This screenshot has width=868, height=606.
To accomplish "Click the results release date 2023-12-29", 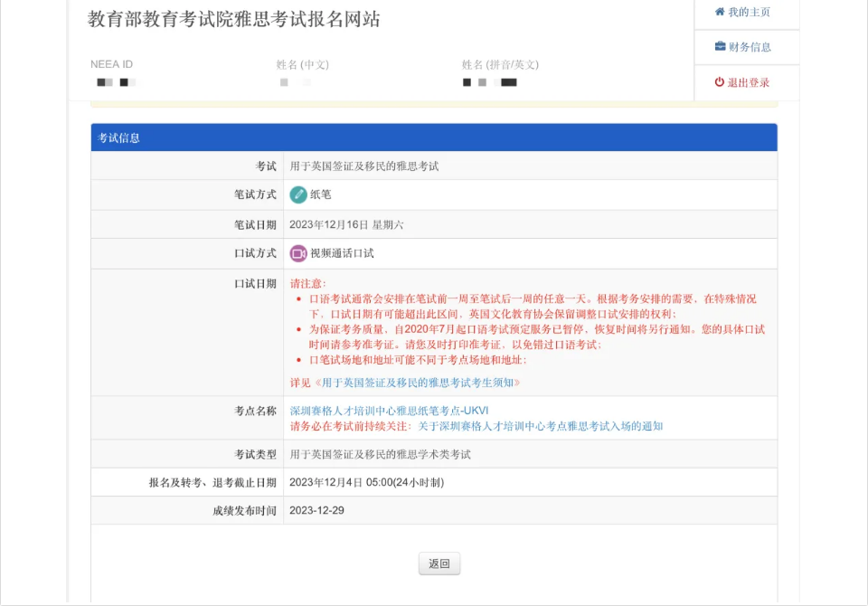I will tap(316, 511).
